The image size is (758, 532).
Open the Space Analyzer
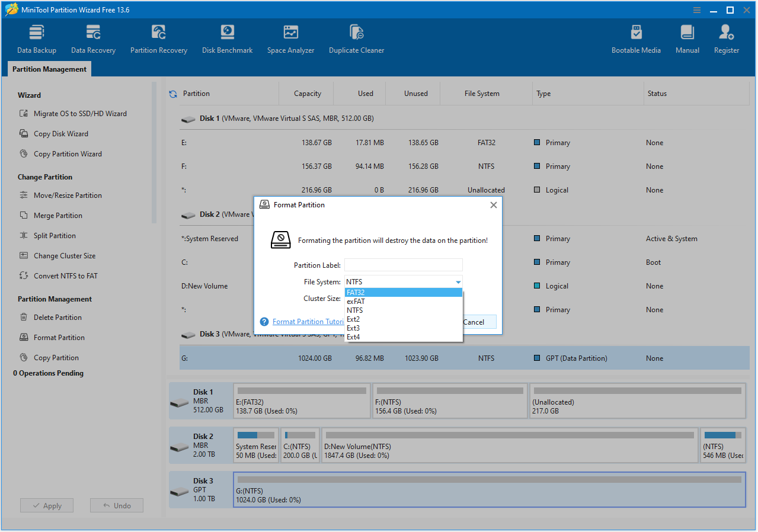tap(290, 37)
